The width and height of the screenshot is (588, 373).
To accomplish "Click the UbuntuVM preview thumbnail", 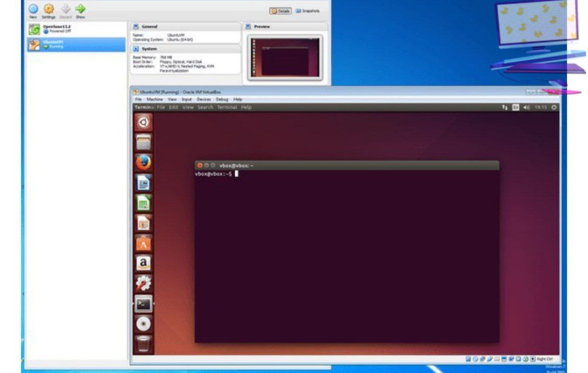I will (x=285, y=57).
